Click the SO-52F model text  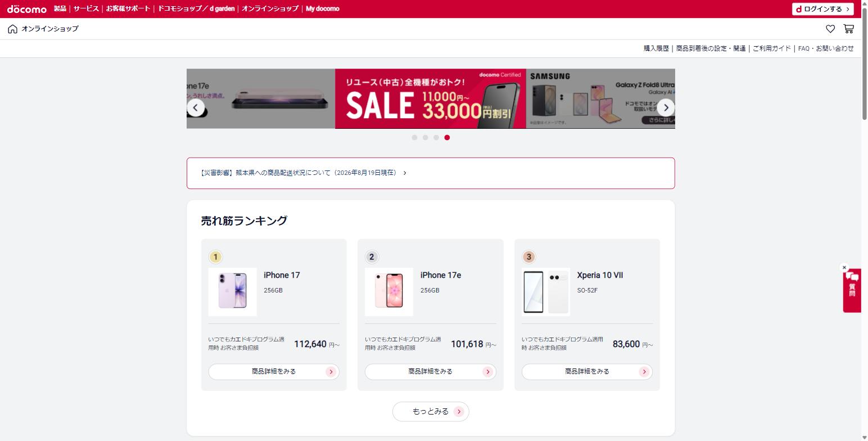click(x=587, y=291)
